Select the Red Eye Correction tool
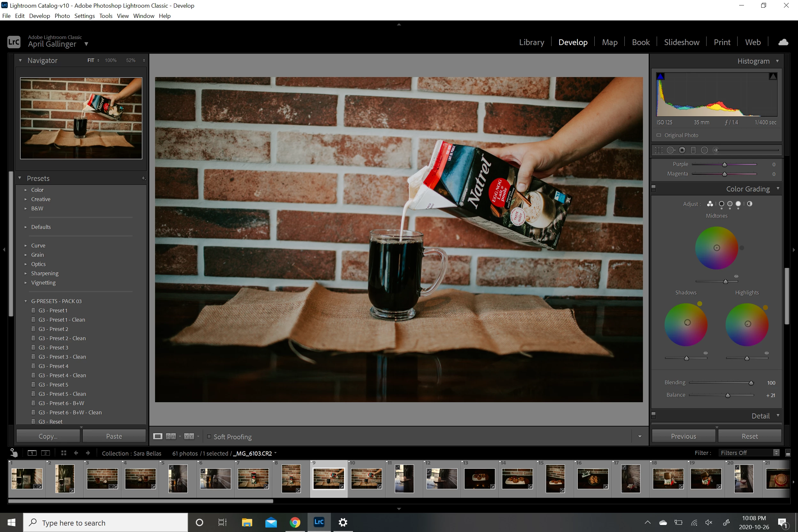This screenshot has height=532, width=798. coord(682,150)
